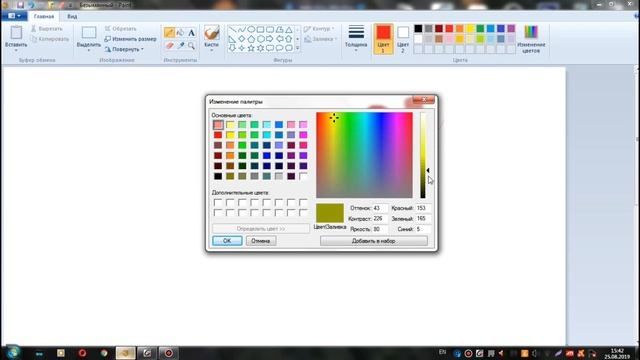Image resolution: width=640 pixels, height=360 pixels.
Task: Select the Eraser tool
Action: point(169,45)
